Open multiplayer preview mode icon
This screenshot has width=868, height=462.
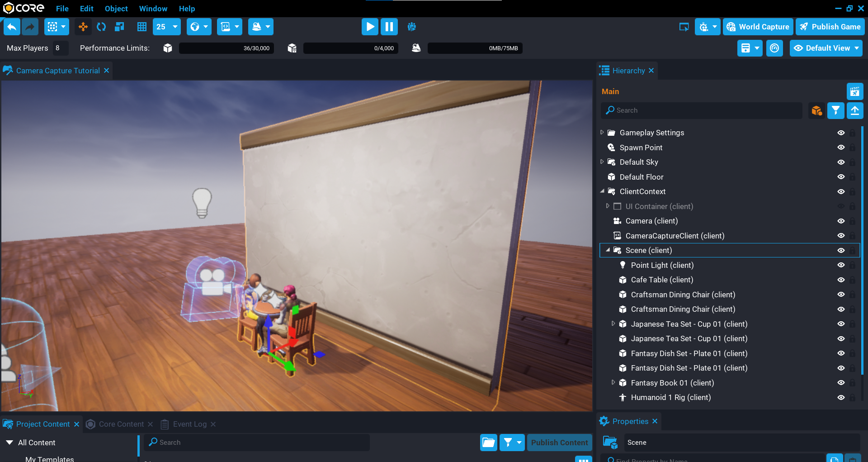(411, 27)
